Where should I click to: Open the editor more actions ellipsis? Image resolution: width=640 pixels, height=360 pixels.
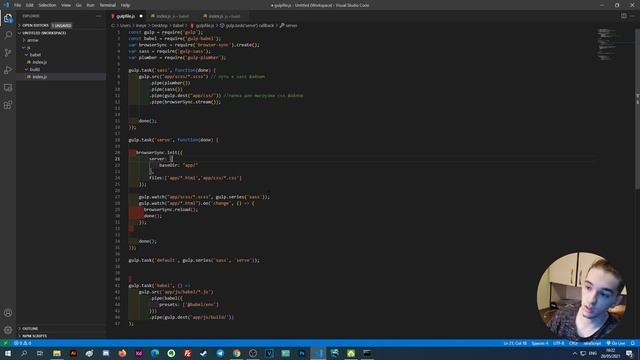[632, 16]
